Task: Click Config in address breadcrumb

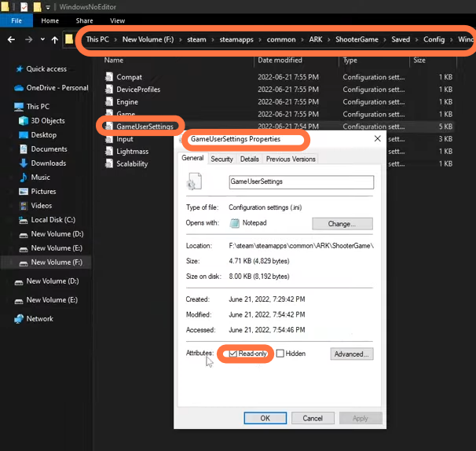Action: click(x=434, y=39)
